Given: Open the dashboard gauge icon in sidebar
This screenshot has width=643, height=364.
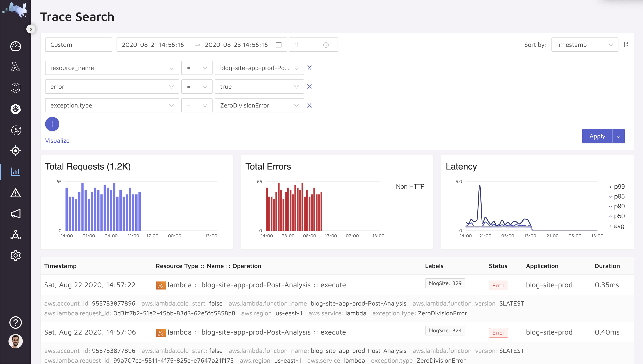Looking at the screenshot, I should coord(15,46).
